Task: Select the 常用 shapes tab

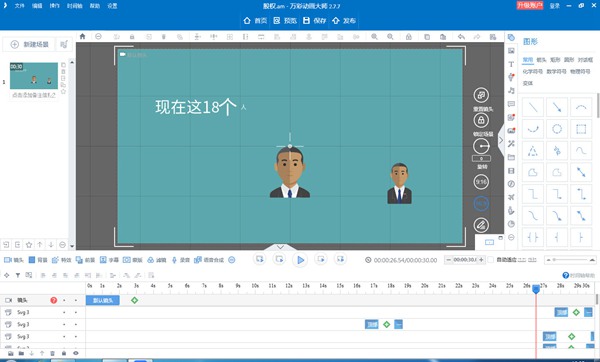Action: [x=528, y=60]
